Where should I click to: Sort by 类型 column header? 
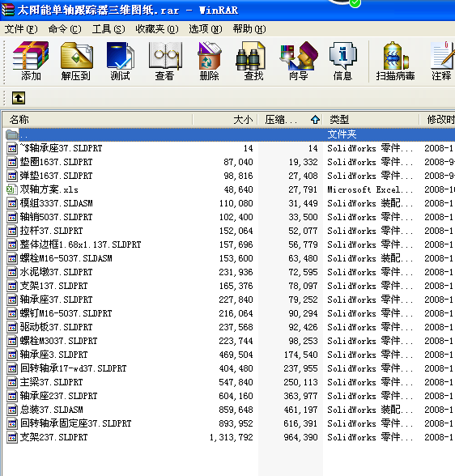(371, 119)
